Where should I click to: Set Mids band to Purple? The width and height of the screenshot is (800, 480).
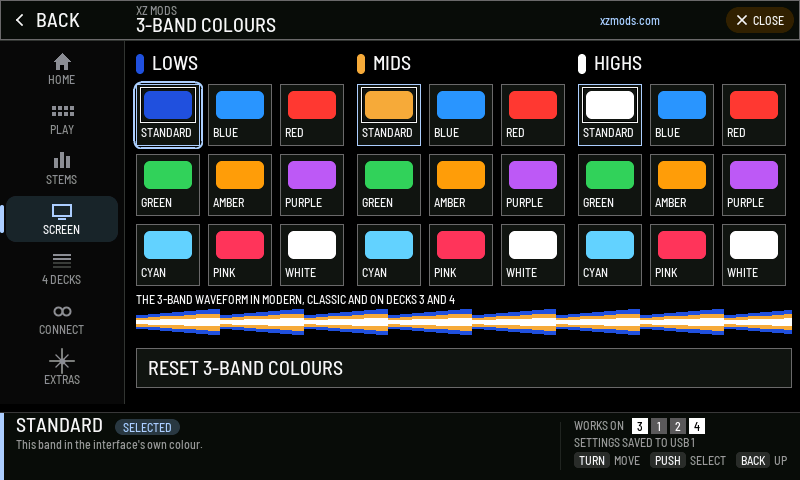coord(533,185)
